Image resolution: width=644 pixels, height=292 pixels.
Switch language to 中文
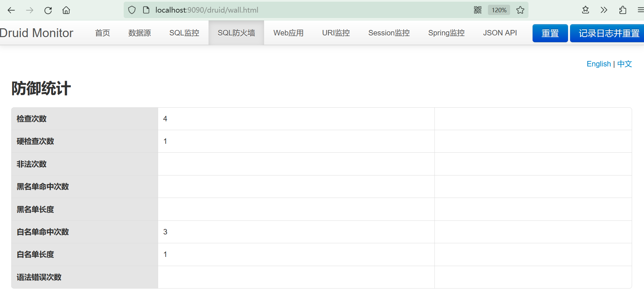coord(625,64)
